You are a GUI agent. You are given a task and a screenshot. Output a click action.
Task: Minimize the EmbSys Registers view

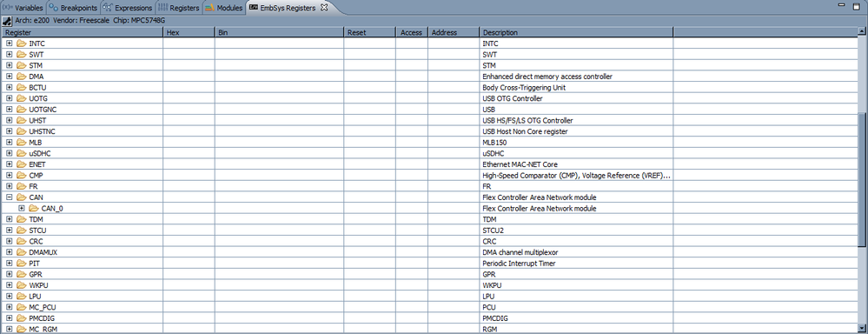841,6
